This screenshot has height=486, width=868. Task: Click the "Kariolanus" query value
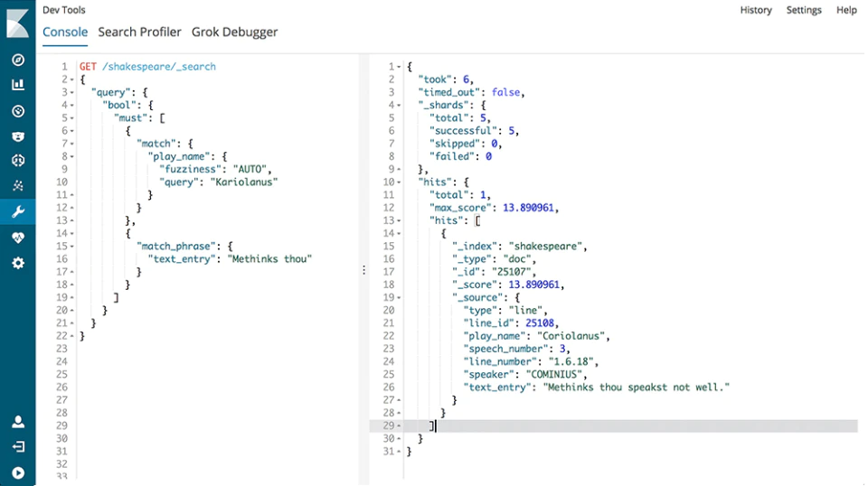[x=244, y=182]
